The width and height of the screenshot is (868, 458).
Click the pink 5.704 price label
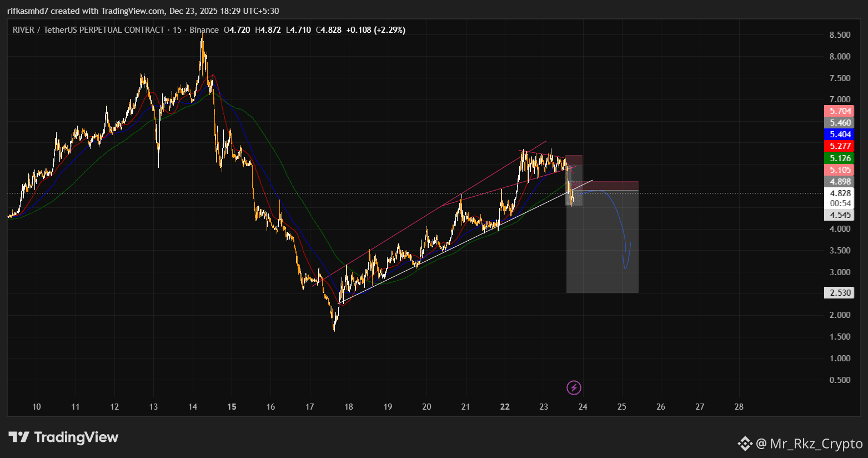point(839,111)
